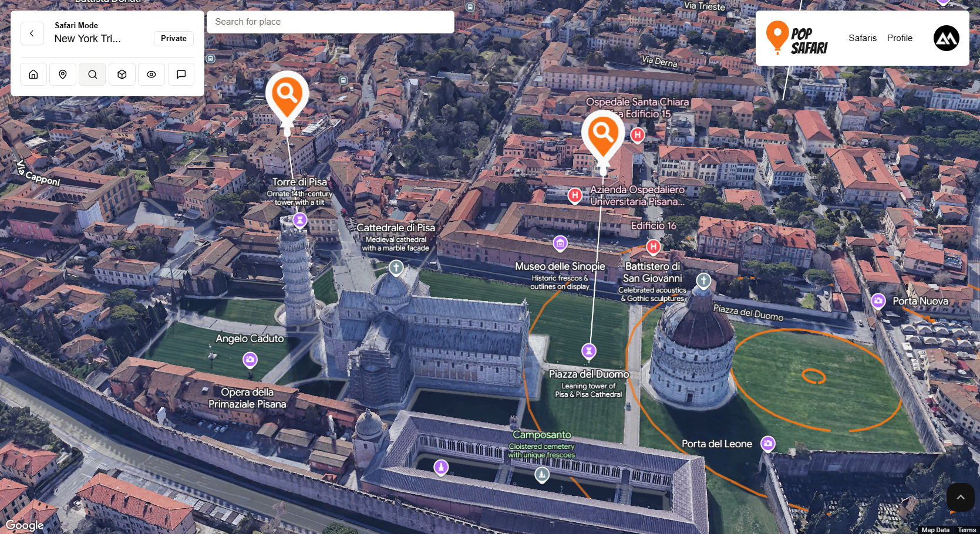Toggle the Private visibility button

pyautogui.click(x=174, y=39)
